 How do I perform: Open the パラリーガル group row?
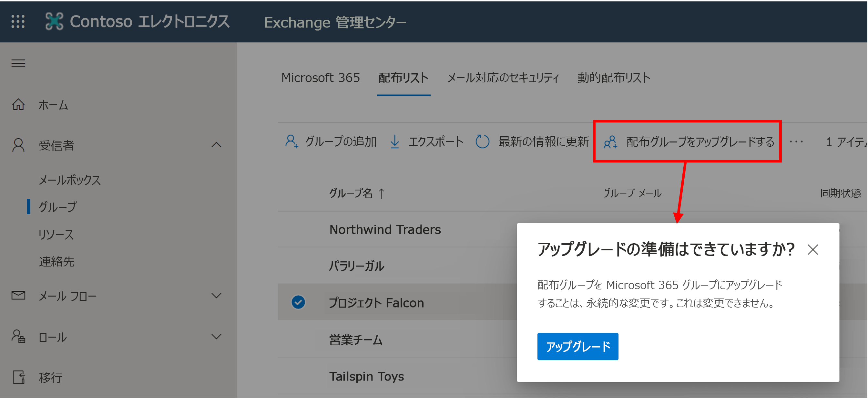(x=356, y=266)
